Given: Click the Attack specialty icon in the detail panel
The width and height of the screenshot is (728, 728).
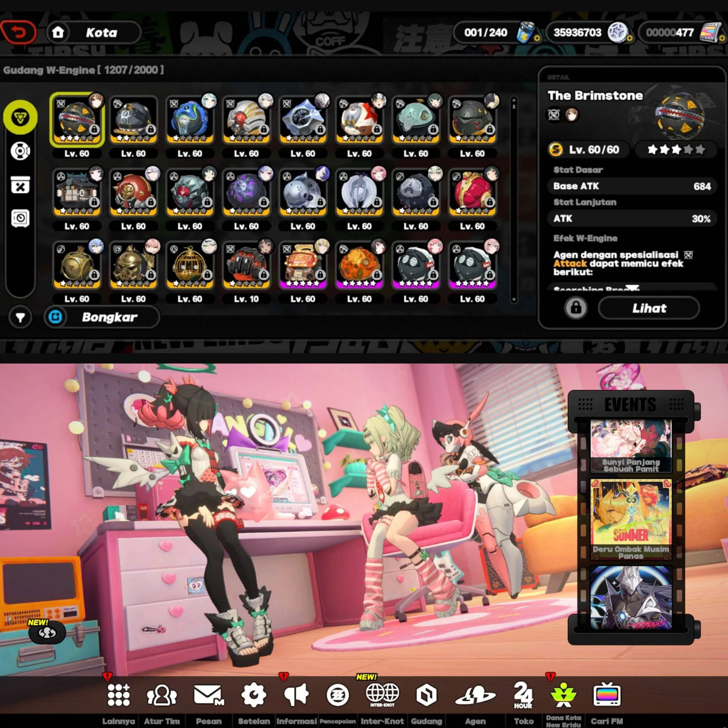Looking at the screenshot, I should [x=554, y=115].
